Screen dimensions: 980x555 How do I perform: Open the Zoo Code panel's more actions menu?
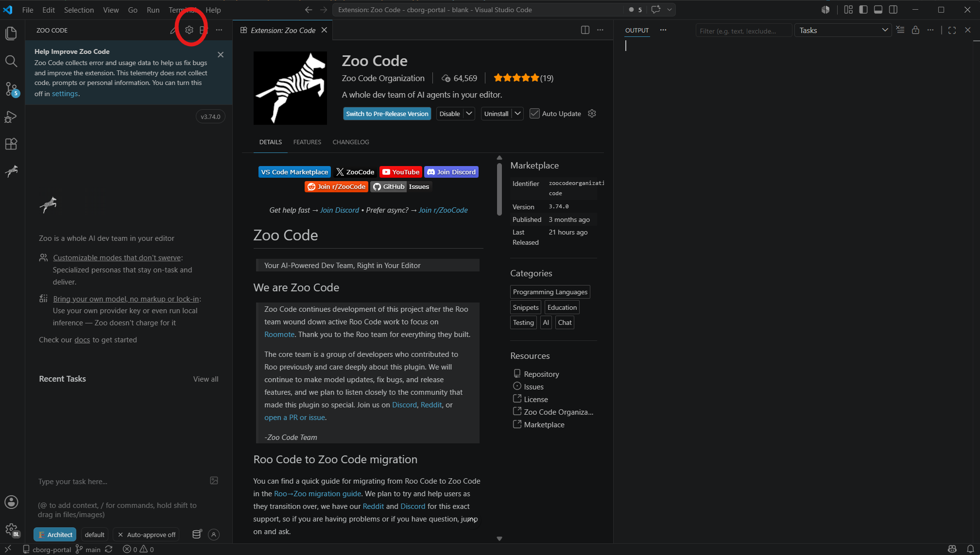pyautogui.click(x=219, y=30)
